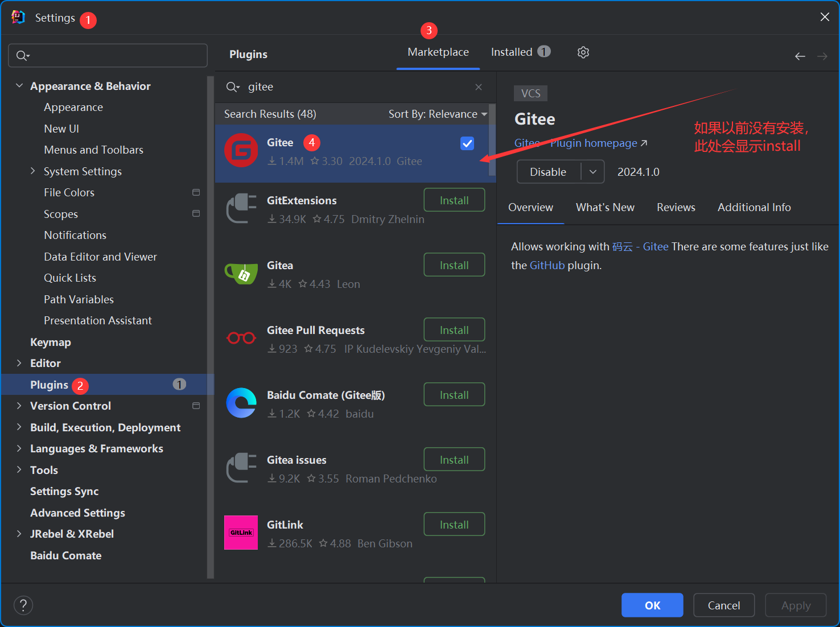This screenshot has width=840, height=627.
Task: Clear the gitee plugin search text
Action: tap(478, 87)
